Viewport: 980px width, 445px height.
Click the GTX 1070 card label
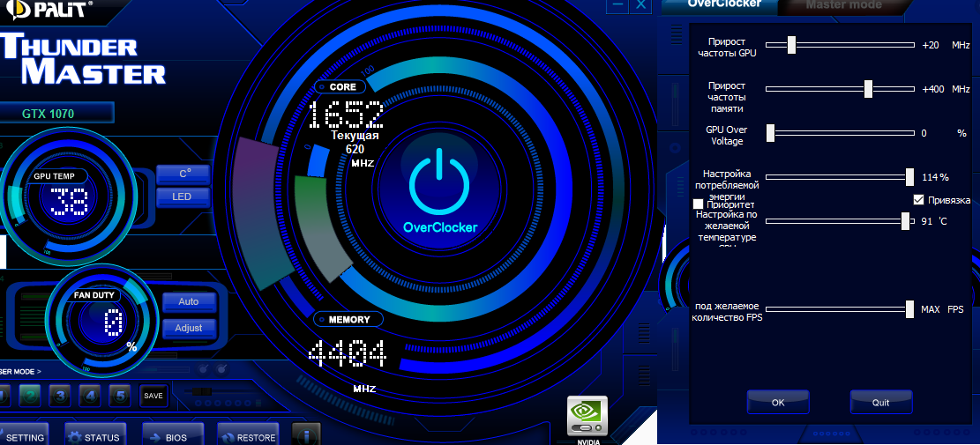(49, 114)
